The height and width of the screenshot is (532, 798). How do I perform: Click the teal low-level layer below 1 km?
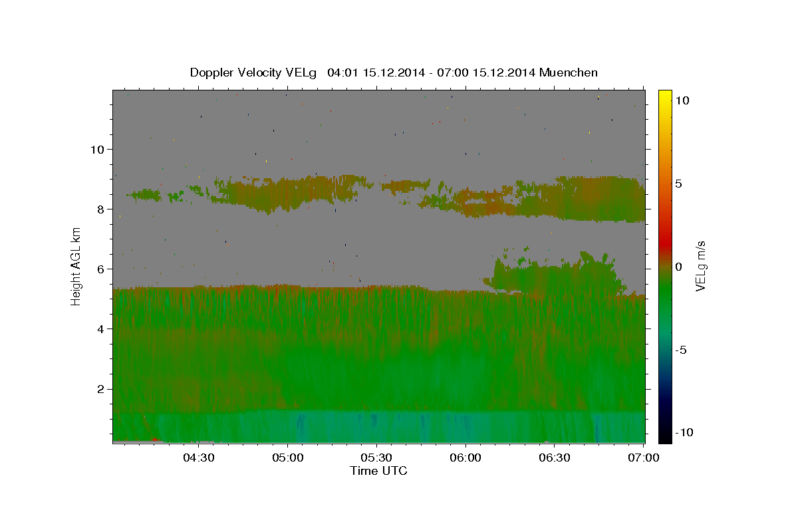click(379, 427)
